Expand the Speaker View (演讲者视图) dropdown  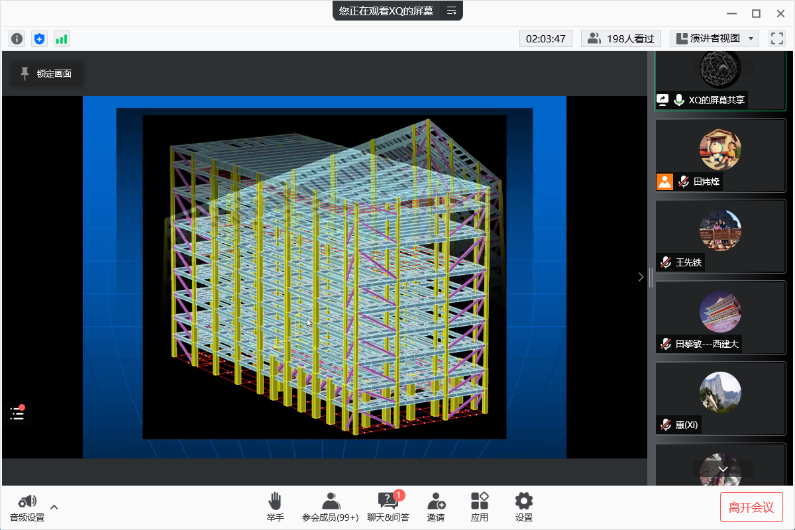pyautogui.click(x=750, y=39)
